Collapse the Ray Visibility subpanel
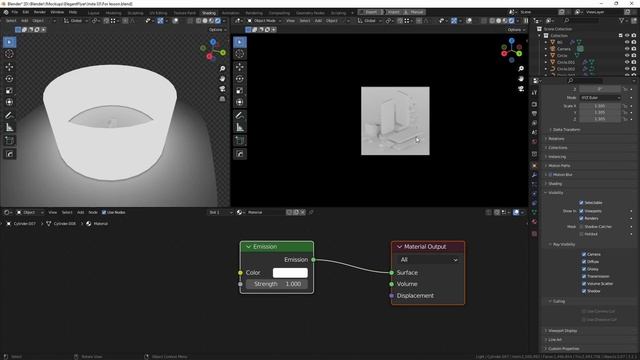The height and width of the screenshot is (360, 640). point(564,244)
